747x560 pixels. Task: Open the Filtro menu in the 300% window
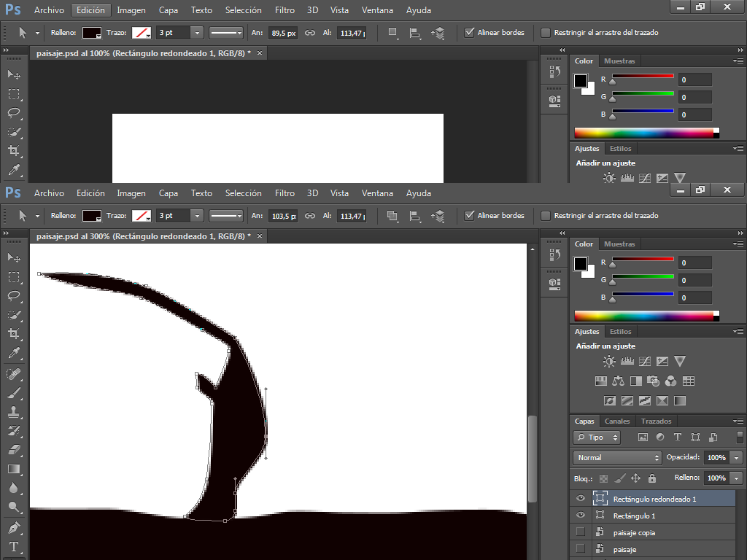click(285, 192)
